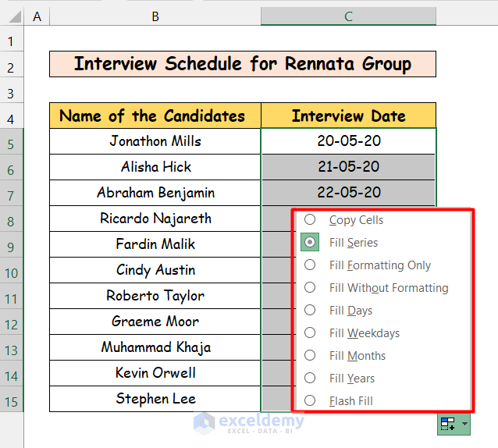The image size is (498, 448).
Task: Click the Jonathon Mills cell
Action: 155,141
